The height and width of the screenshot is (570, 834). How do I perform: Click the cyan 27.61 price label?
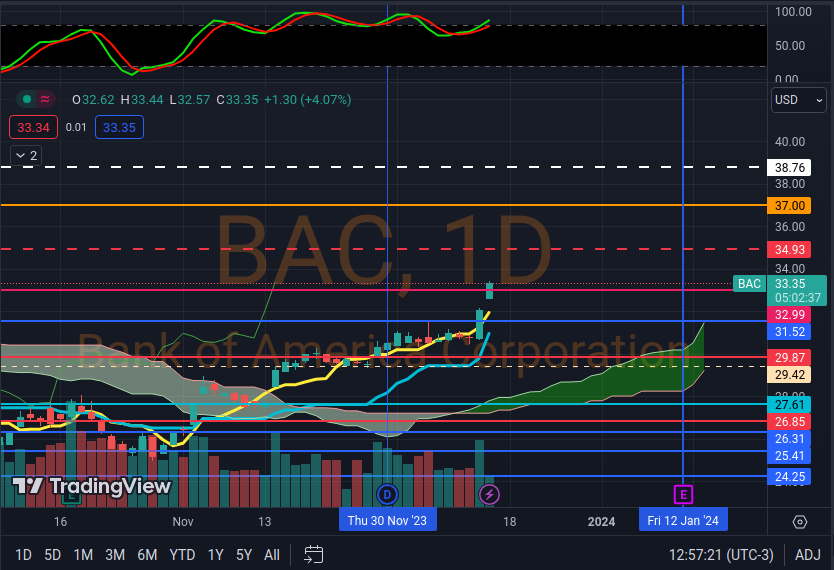(789, 405)
